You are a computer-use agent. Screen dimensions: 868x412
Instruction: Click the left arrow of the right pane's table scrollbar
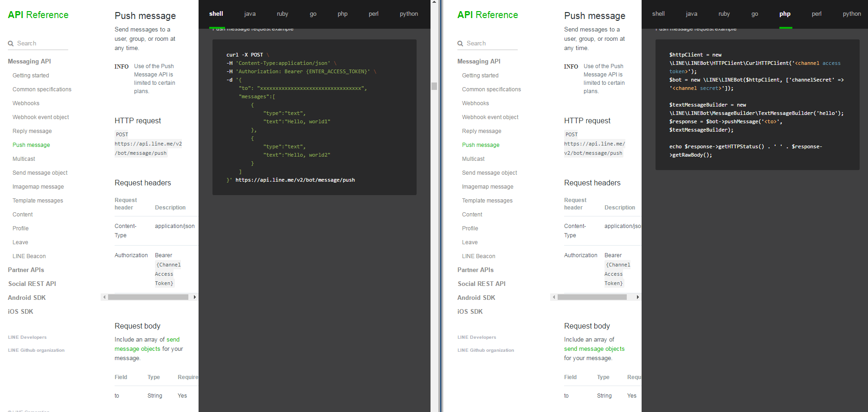click(x=554, y=297)
